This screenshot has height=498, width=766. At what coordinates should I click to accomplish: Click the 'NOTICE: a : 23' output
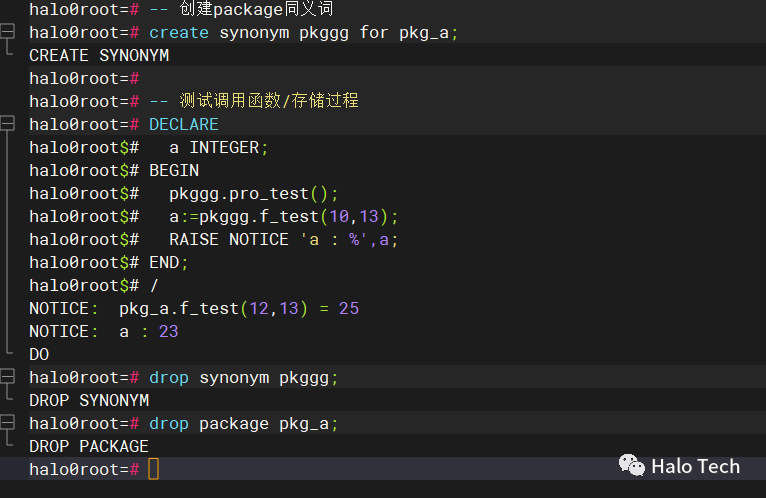coord(104,331)
